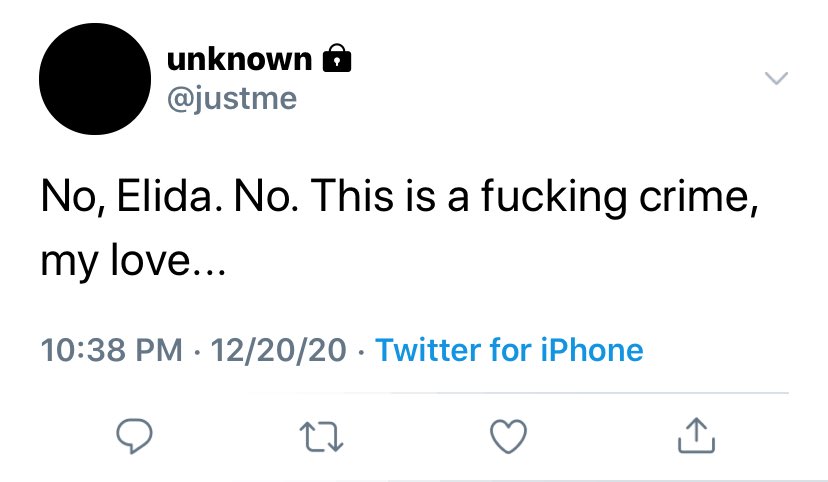Click the "my love..." line of the tweet
Image resolution: width=828 pixels, height=482 pixels.
134,260
